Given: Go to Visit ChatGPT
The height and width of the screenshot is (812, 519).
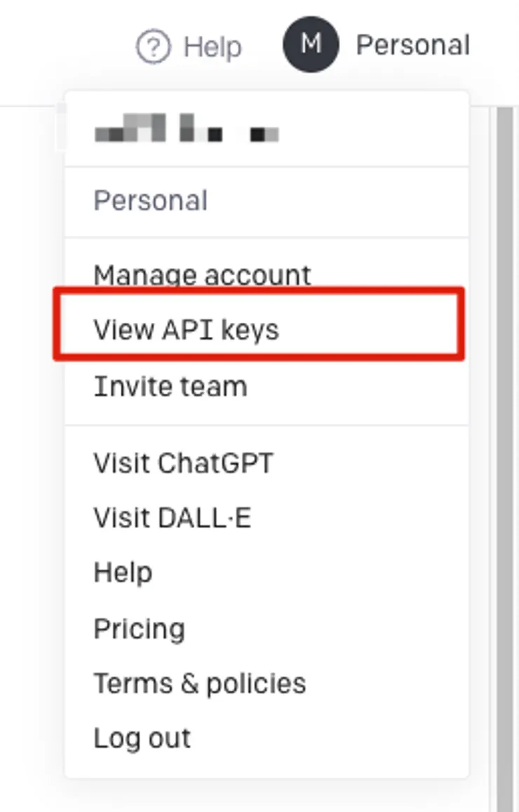Looking at the screenshot, I should (184, 463).
